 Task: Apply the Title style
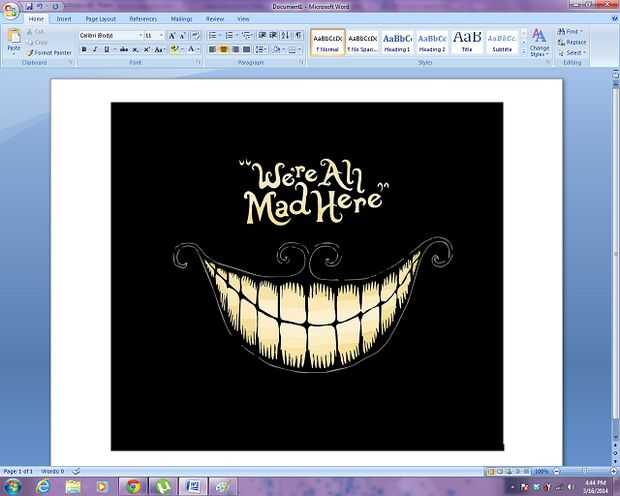pos(467,42)
